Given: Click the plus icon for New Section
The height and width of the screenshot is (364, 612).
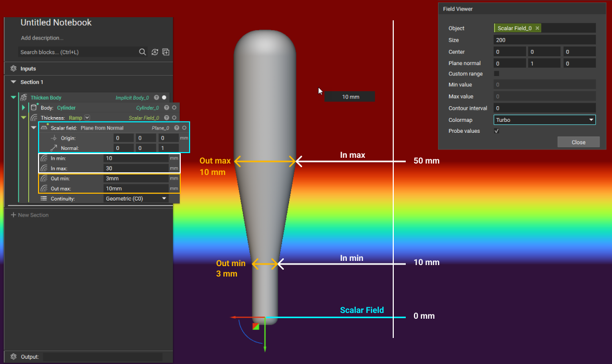Looking at the screenshot, I should (x=13, y=215).
